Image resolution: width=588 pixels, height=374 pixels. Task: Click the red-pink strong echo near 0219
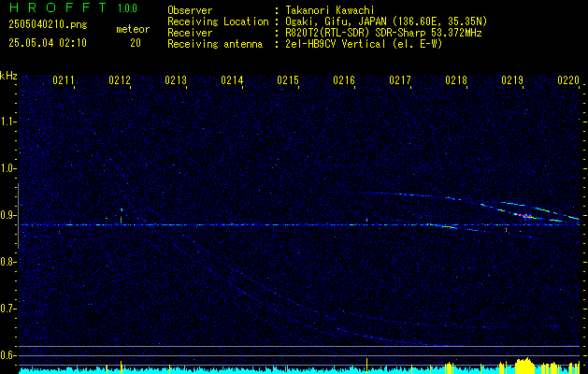(x=523, y=216)
